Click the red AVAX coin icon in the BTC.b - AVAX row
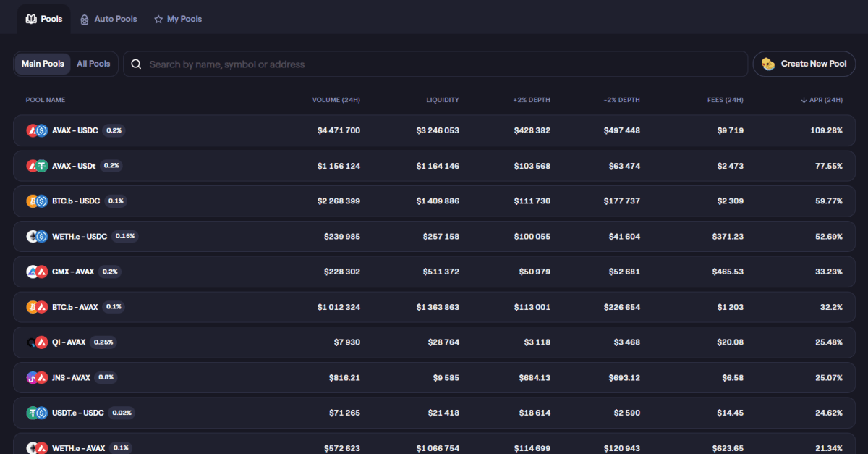 tap(42, 307)
